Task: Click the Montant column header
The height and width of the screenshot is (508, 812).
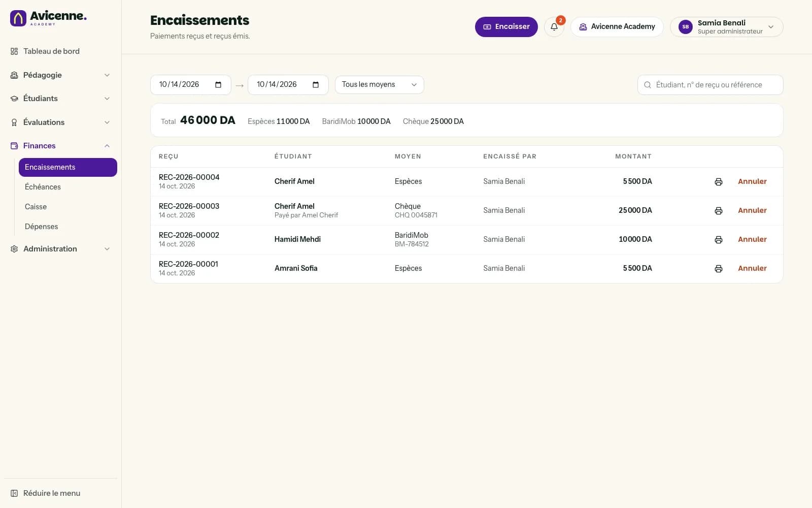Action: (x=633, y=156)
